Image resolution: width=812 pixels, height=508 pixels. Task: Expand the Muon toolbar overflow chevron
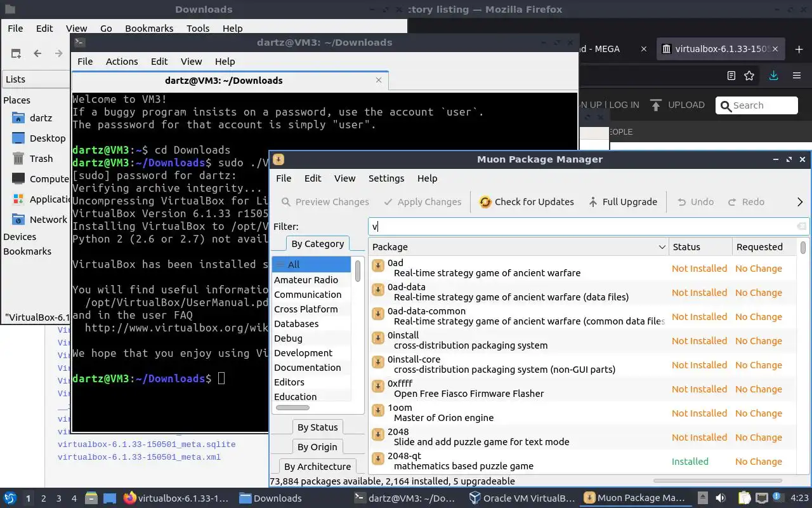click(799, 202)
